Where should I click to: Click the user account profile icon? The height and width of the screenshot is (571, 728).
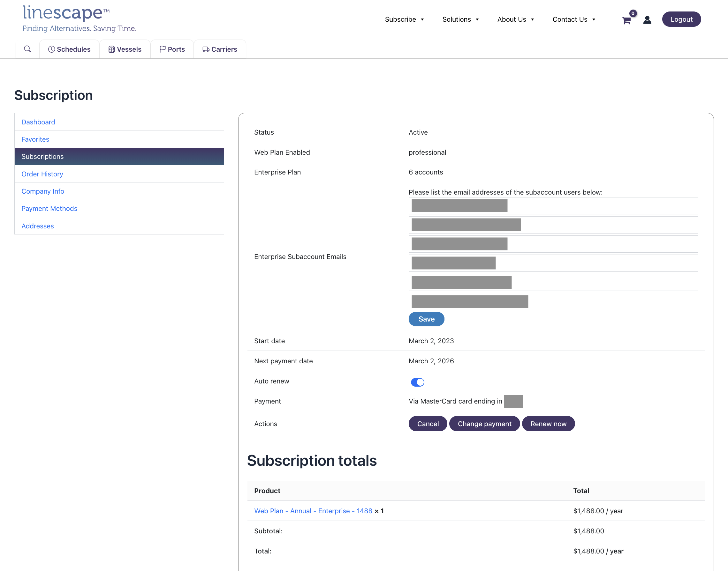click(x=647, y=20)
